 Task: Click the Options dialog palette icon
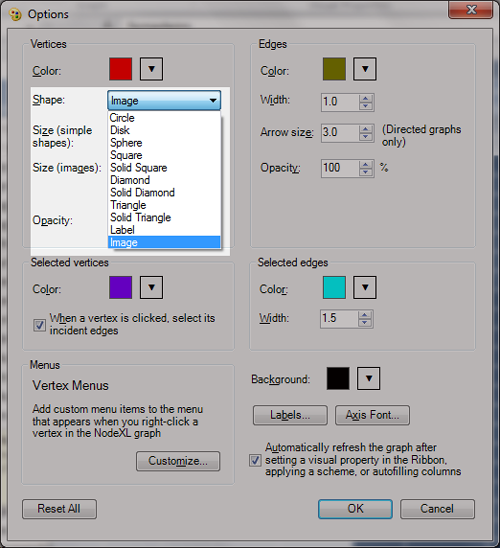pyautogui.click(x=15, y=15)
